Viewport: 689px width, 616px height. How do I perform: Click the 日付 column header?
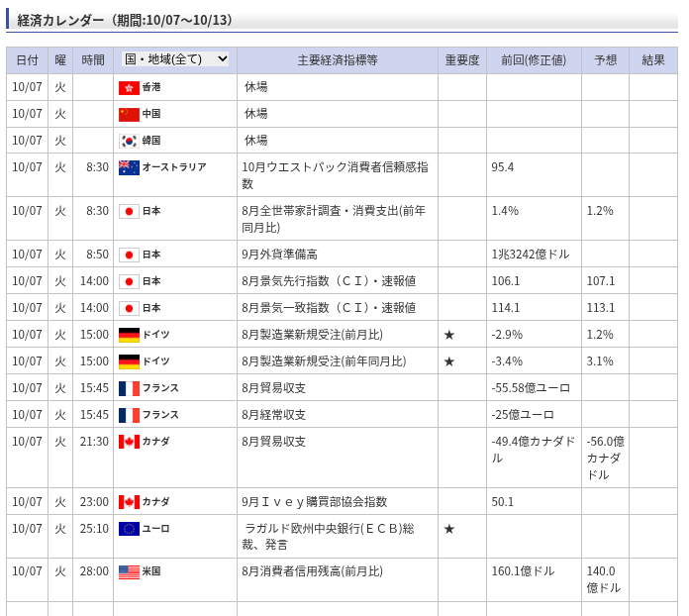(27, 60)
